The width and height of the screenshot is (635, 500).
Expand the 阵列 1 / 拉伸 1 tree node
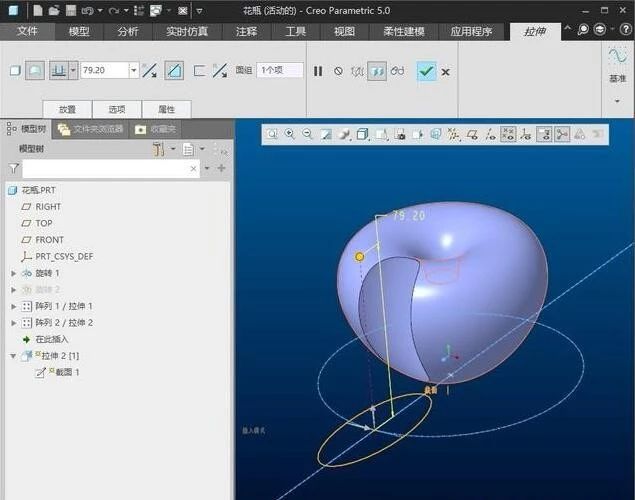tap(14, 306)
